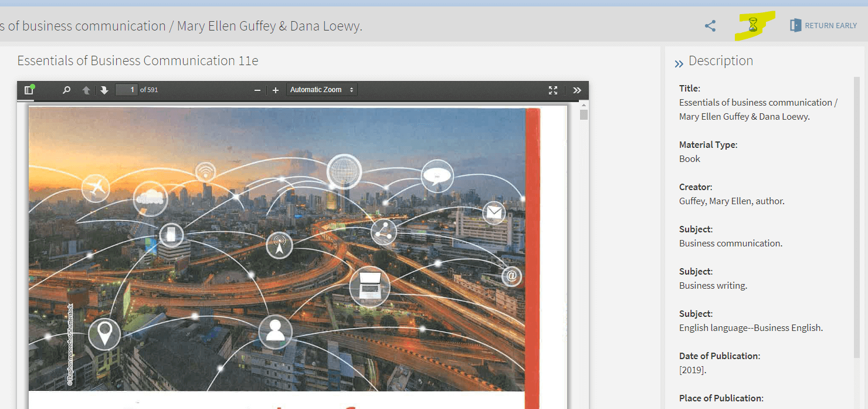Click the PDF viewer vertical scrollbar
868x409 pixels.
pyautogui.click(x=584, y=114)
